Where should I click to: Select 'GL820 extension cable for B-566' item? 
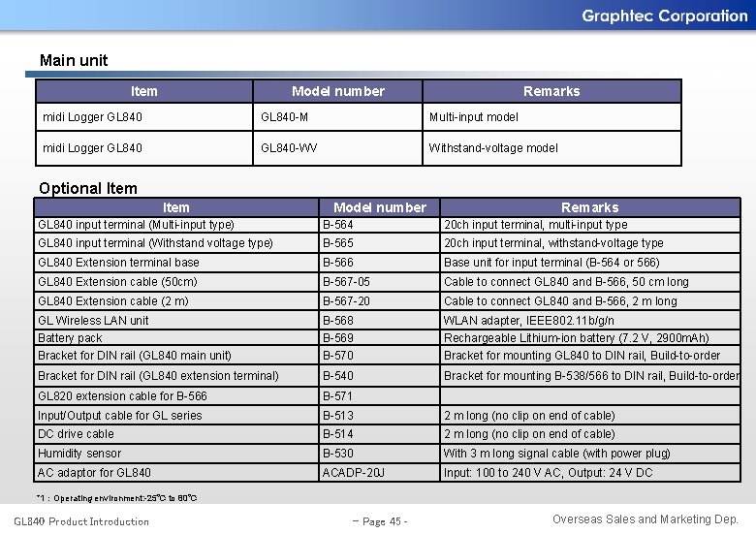click(122, 396)
